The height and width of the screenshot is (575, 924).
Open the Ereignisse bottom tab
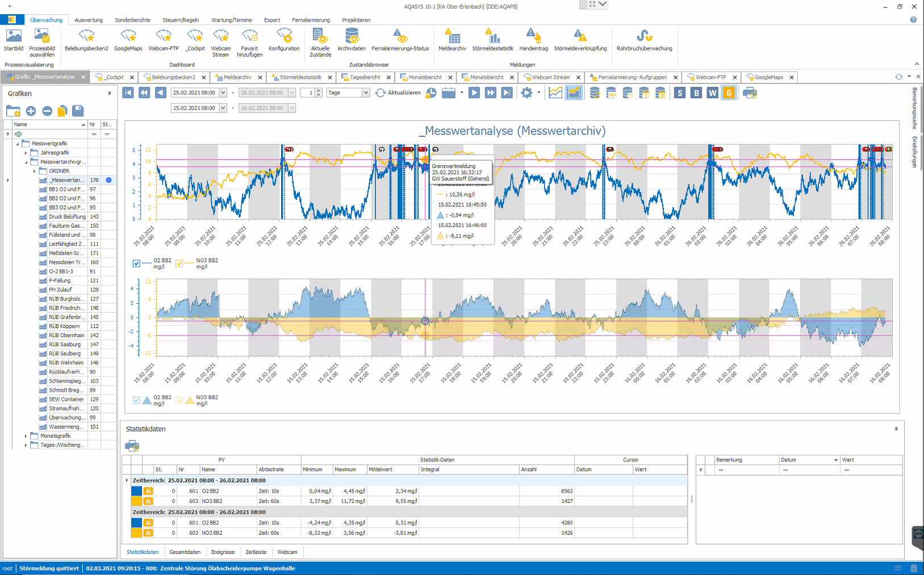pos(223,552)
